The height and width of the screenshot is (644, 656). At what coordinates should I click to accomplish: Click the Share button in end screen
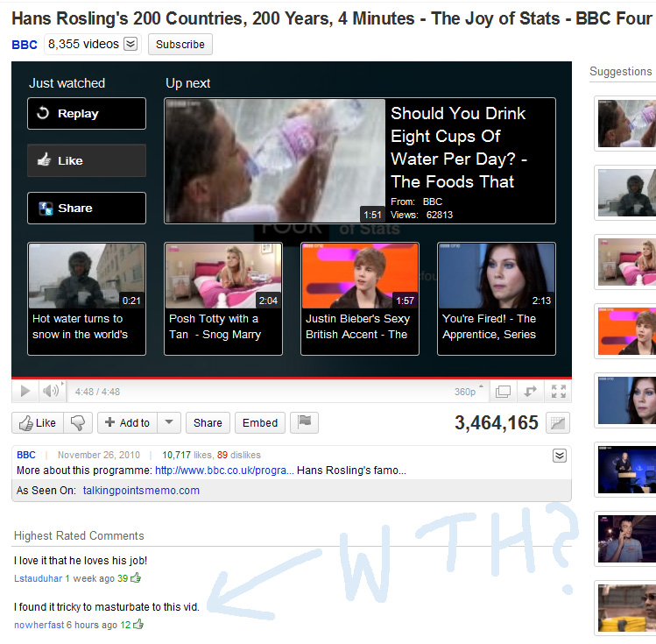click(x=87, y=208)
